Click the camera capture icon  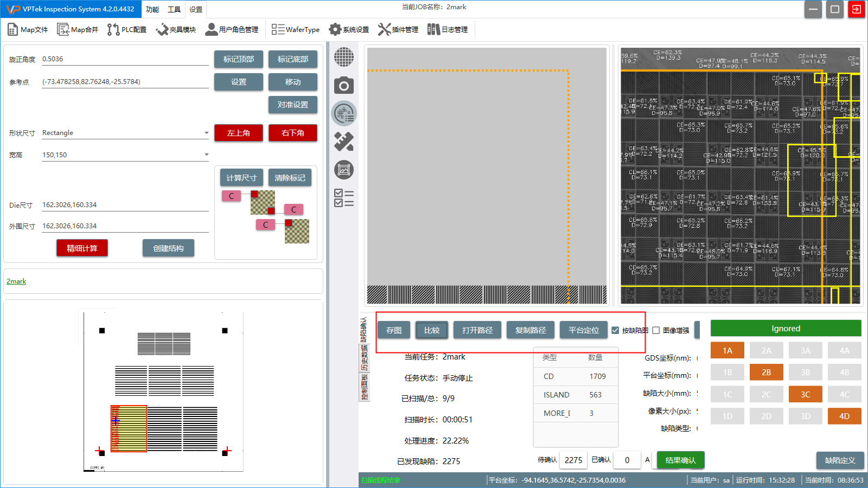[x=343, y=86]
